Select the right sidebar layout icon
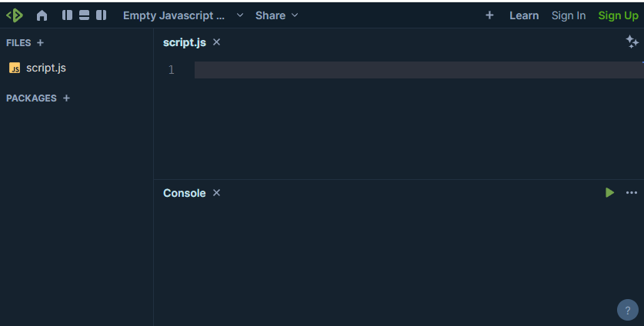 coord(101,15)
